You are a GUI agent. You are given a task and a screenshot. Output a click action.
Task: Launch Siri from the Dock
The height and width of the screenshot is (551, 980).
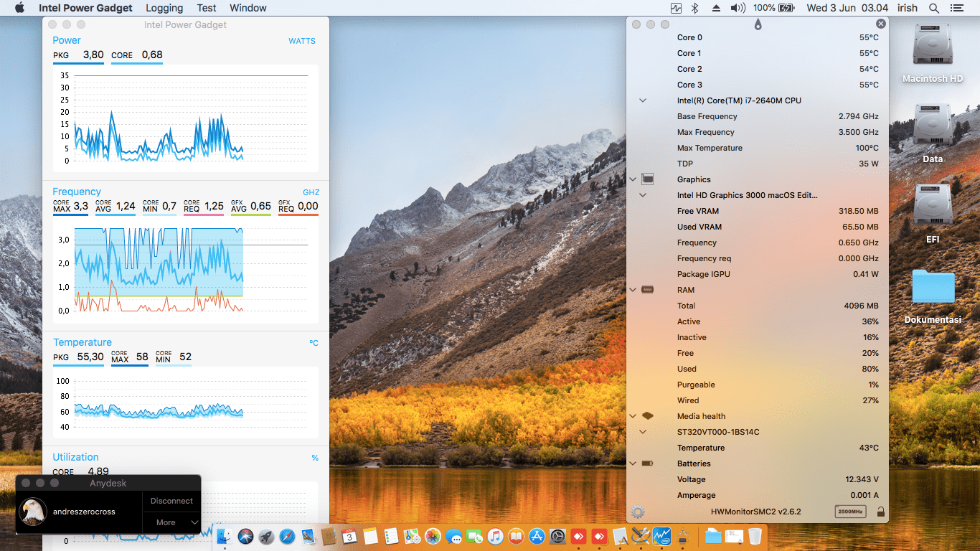pyautogui.click(x=245, y=536)
